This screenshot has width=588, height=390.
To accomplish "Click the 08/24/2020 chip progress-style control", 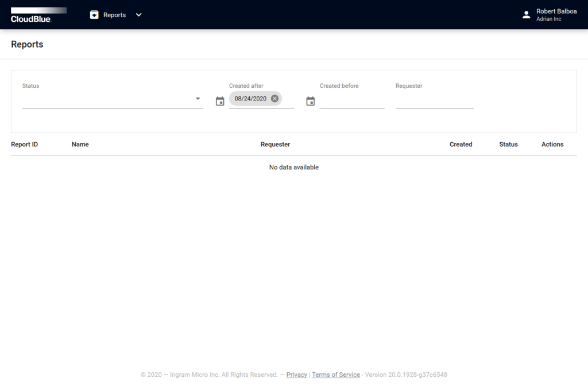I will 256,98.
